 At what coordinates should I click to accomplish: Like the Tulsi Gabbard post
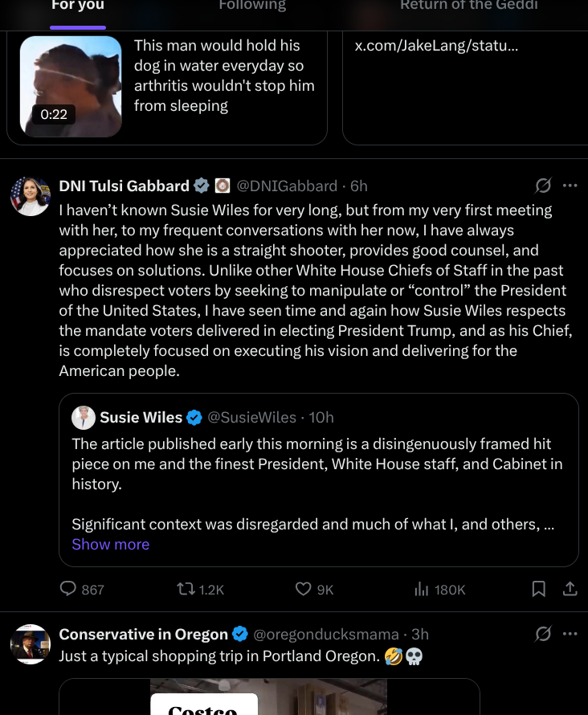[304, 590]
